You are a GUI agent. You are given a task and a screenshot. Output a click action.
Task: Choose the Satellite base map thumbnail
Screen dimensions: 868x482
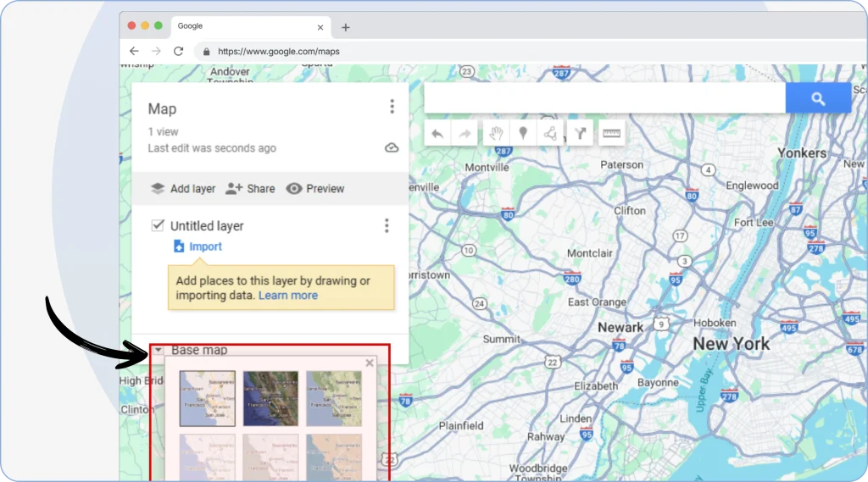click(270, 398)
